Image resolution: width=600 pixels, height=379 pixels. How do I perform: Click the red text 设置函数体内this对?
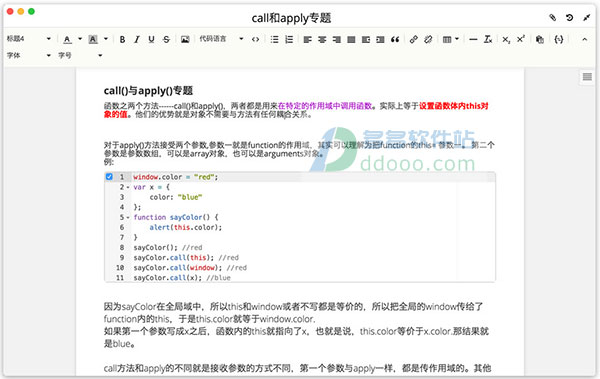(454, 106)
